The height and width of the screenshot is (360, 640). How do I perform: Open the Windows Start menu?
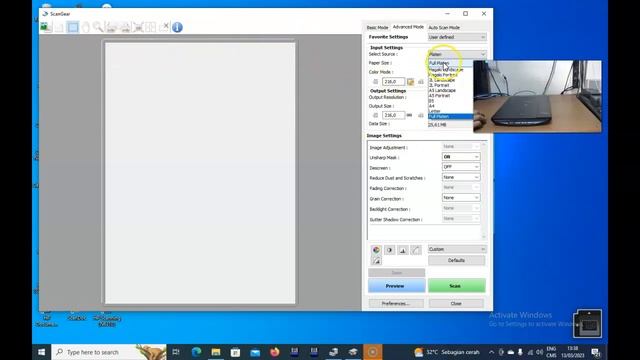pos(42,352)
